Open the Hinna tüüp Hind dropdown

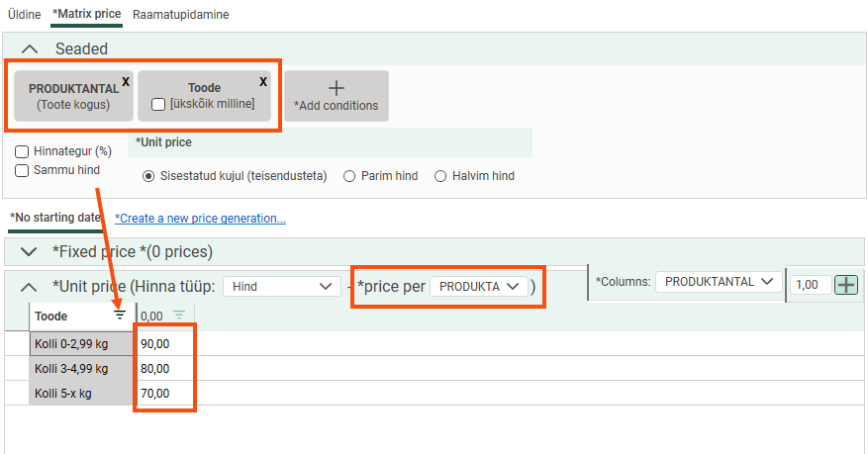pyautogui.click(x=281, y=286)
